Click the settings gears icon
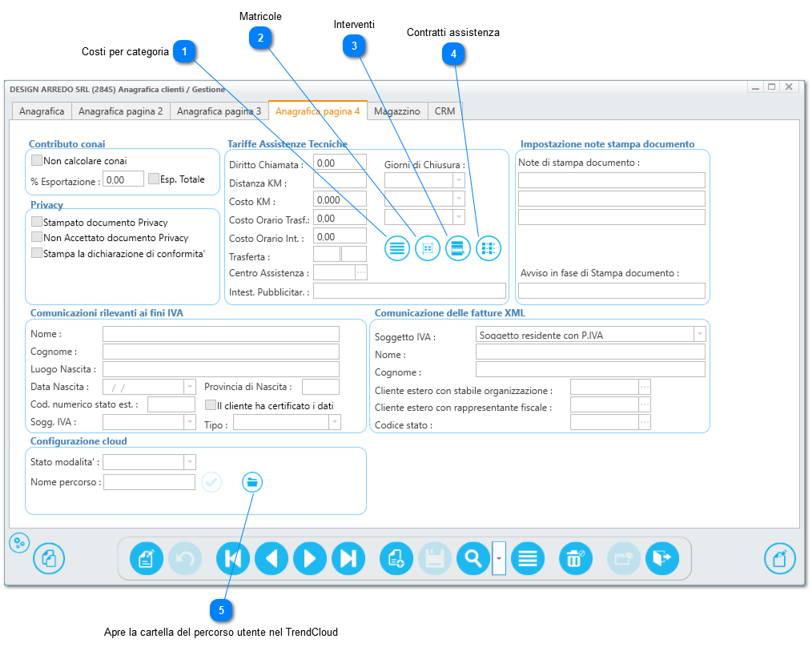812x651 pixels. pyautogui.click(x=19, y=543)
